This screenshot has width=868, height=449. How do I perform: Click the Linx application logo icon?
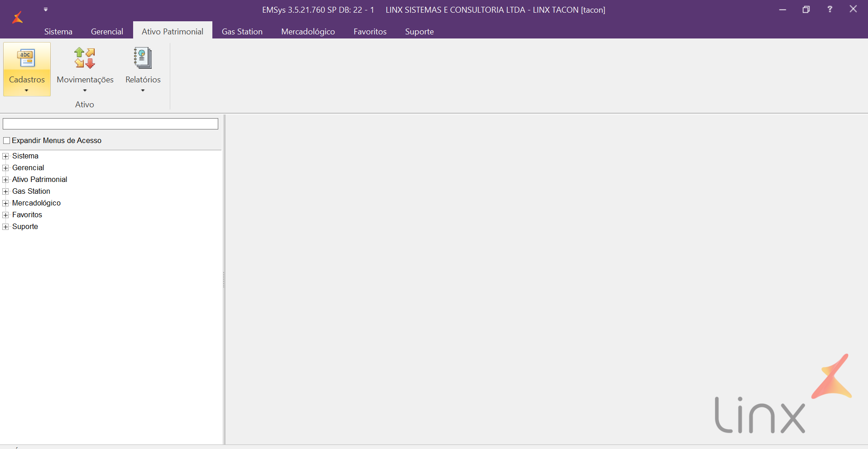pos(18,18)
